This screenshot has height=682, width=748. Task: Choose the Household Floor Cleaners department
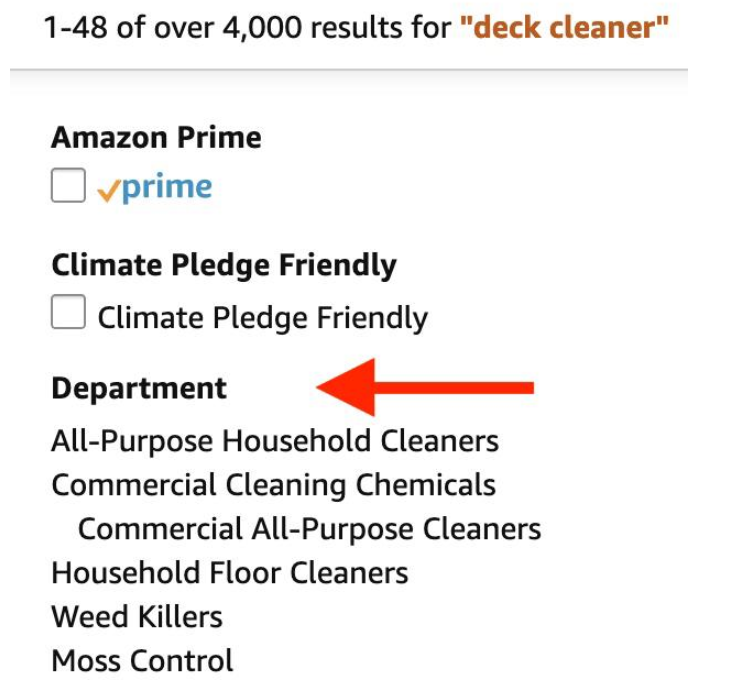[229, 573]
